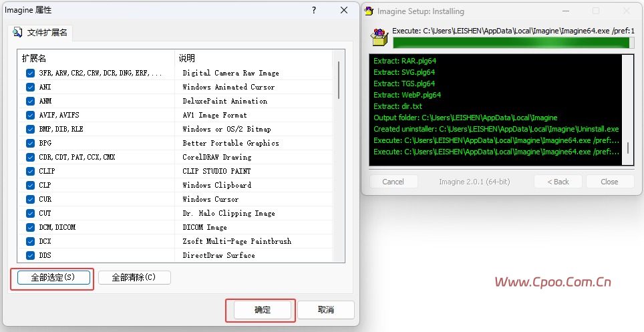644x332 pixels.
Task: Click the 全部清除(C) clear all button
Action: (x=134, y=277)
